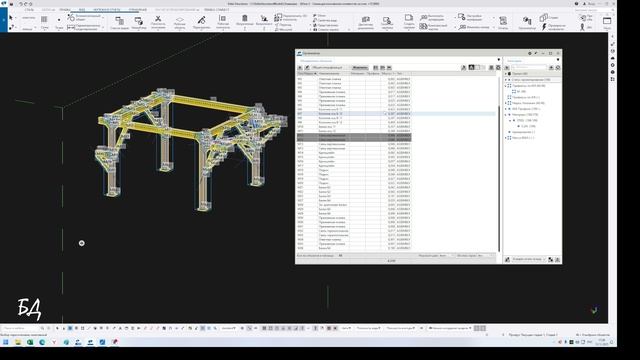Screen dimensions: 640x360
Task: Click the first icon left of pencil in Organizer
Action: [x=300, y=68]
